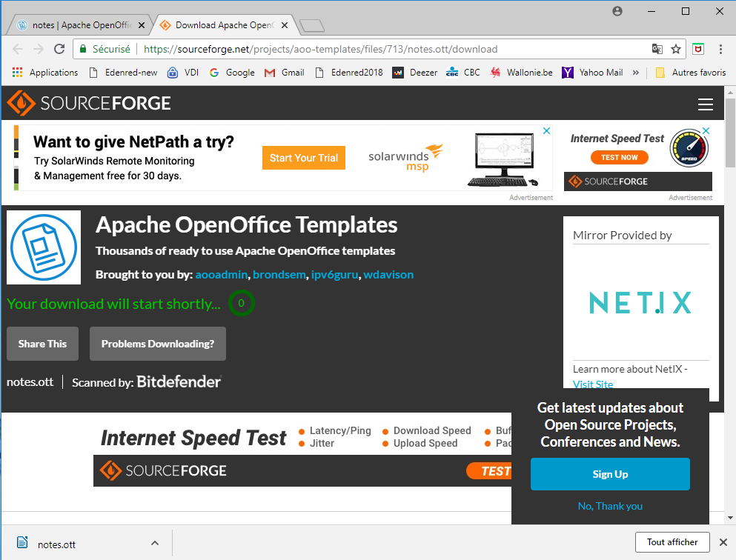Open the Autres favoris bookmarks folder

(x=691, y=73)
